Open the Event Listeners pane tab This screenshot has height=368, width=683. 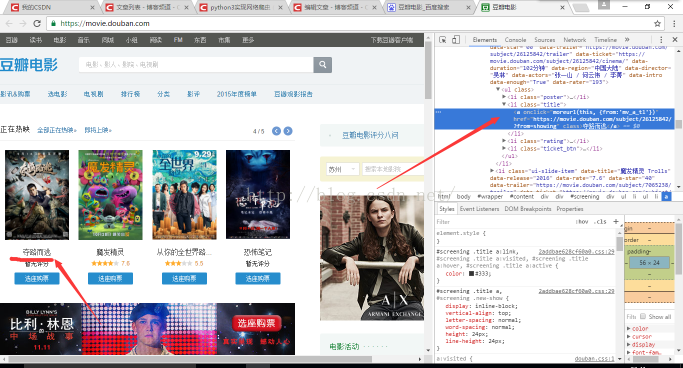(x=479, y=209)
